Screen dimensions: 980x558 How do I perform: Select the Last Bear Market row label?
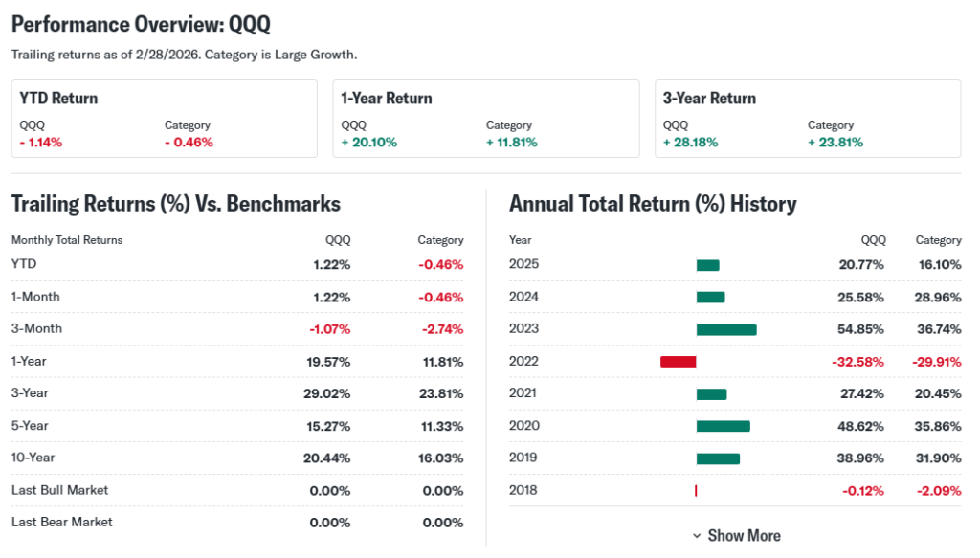(x=61, y=523)
